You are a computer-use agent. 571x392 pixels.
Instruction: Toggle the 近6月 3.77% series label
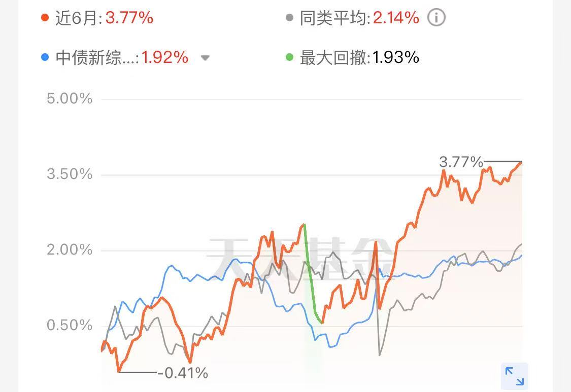click(104, 18)
